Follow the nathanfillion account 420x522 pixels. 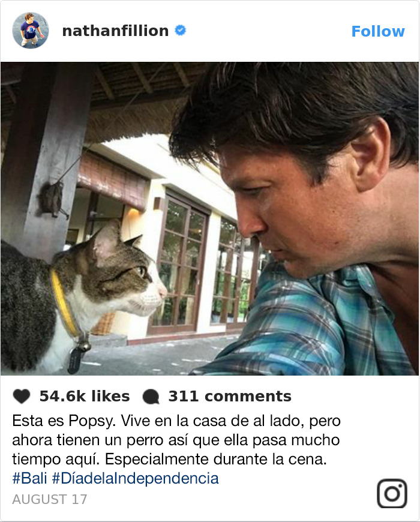coord(378,31)
